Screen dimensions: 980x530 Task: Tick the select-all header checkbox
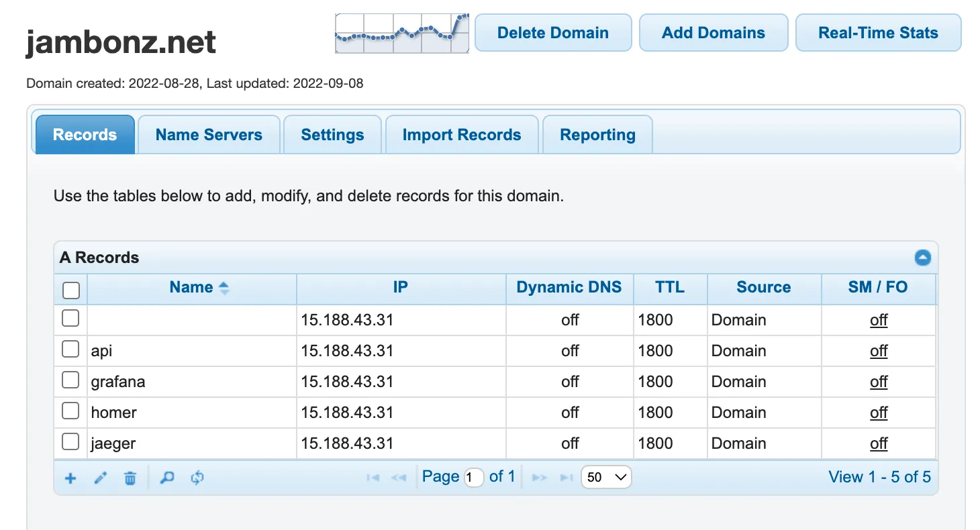(x=70, y=290)
